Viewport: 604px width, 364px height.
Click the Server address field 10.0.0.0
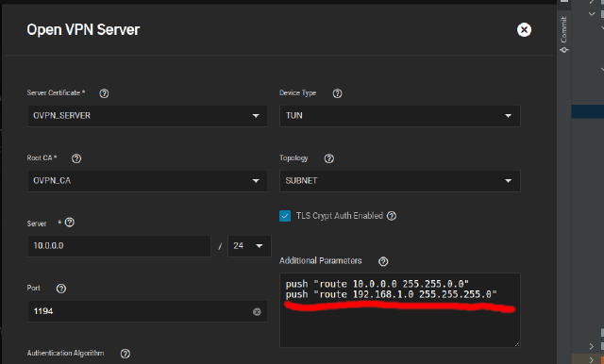click(x=120, y=246)
